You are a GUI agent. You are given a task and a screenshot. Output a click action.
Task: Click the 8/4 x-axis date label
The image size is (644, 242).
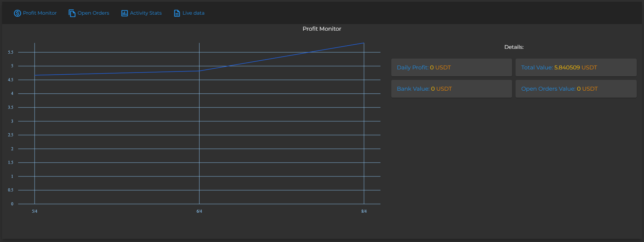click(364, 211)
